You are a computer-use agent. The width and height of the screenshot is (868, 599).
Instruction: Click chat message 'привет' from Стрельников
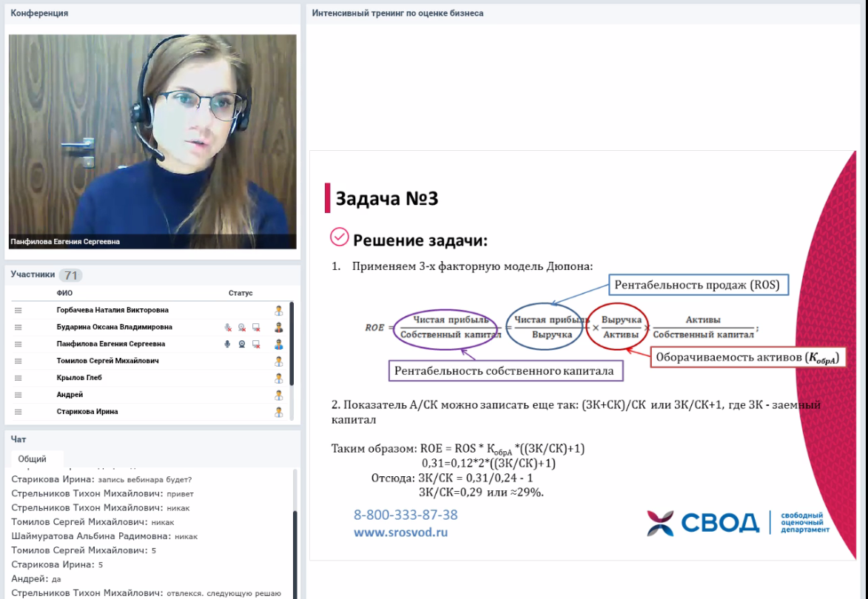(x=180, y=494)
